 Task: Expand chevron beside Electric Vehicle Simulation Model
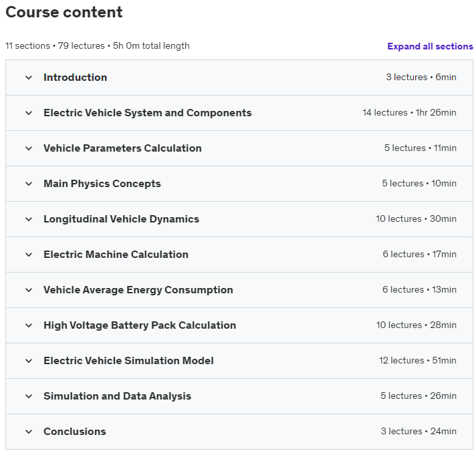(29, 361)
